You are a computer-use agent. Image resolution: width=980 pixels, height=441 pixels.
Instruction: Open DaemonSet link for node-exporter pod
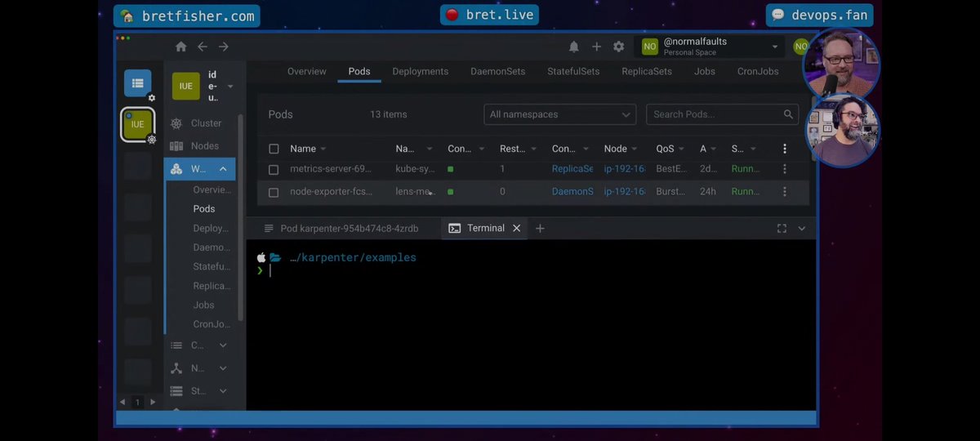(x=572, y=192)
